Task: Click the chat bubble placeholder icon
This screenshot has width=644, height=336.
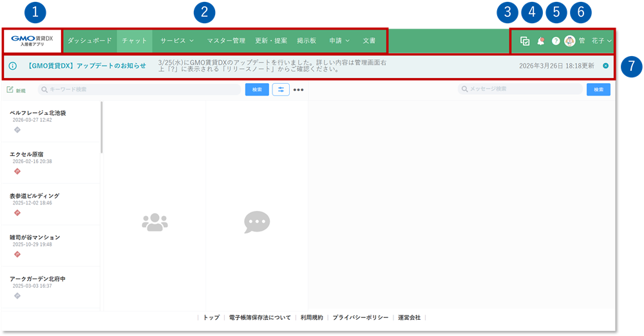Action: click(x=257, y=222)
